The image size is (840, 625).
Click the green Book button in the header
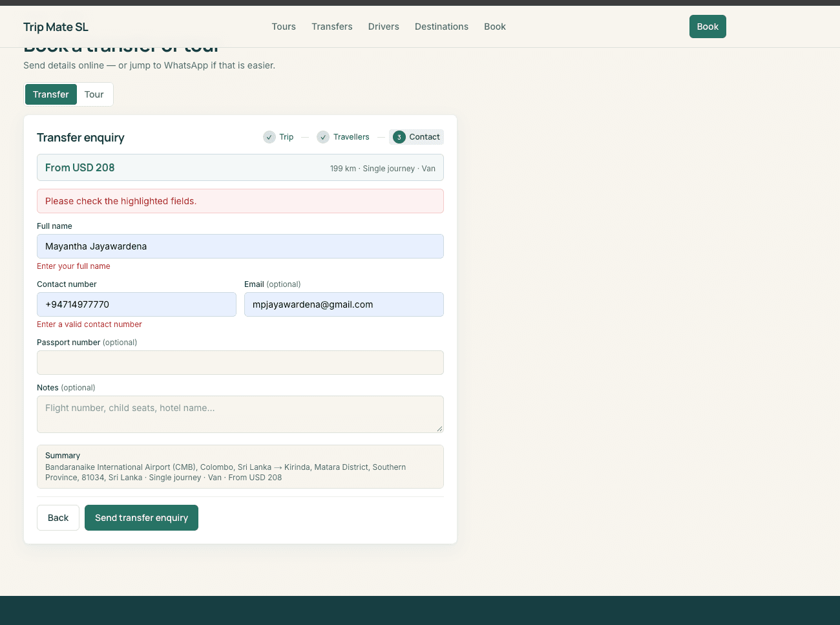click(708, 26)
